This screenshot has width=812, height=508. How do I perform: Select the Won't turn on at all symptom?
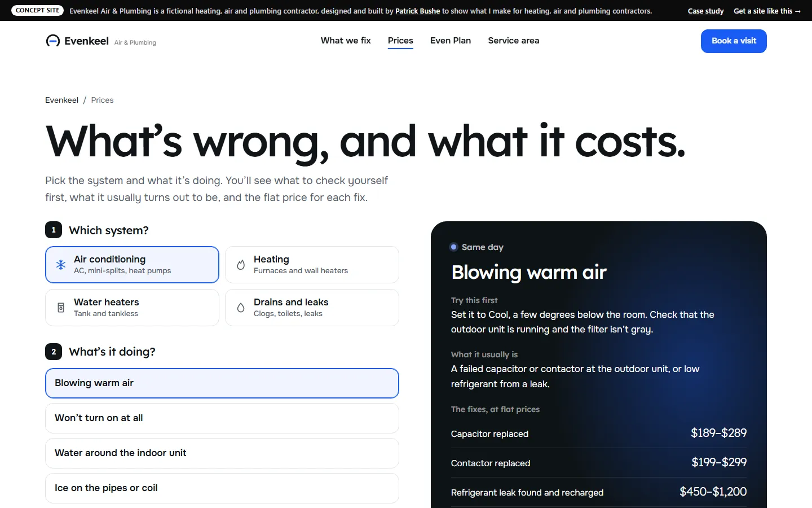pyautogui.click(x=222, y=418)
